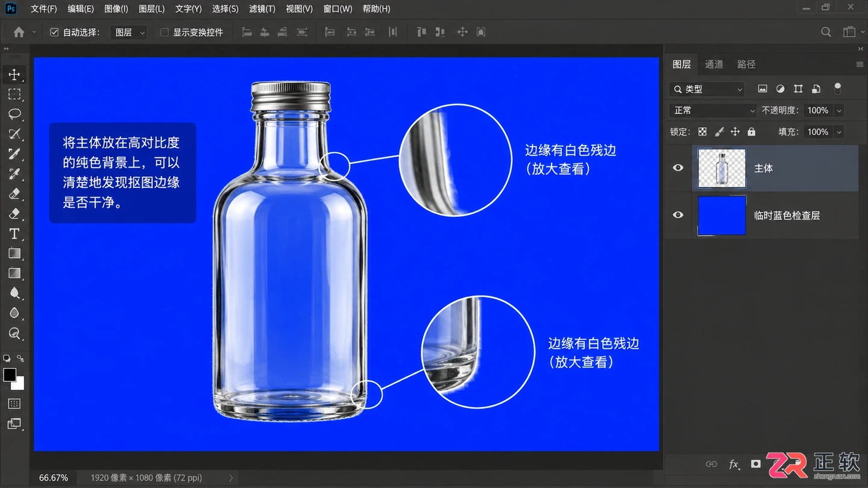Filter layers by adjustment layer icon
This screenshot has height=488, width=868.
point(781,89)
